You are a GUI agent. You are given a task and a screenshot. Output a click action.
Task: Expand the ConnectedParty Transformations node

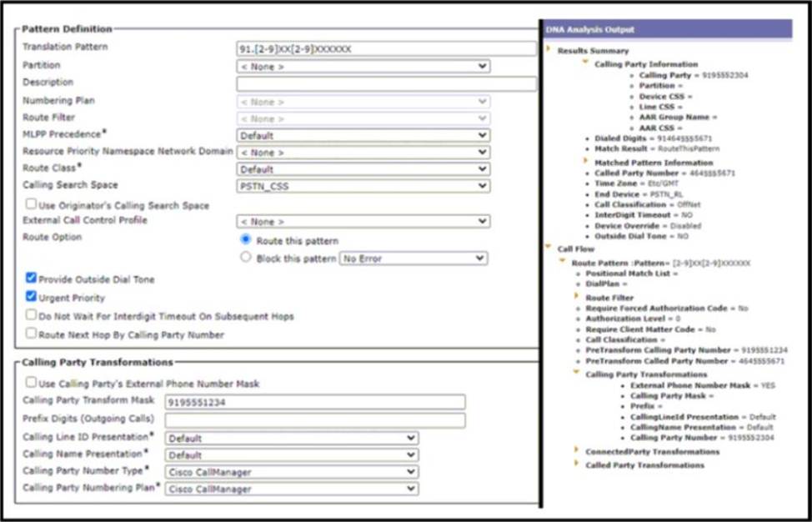pyautogui.click(x=576, y=451)
